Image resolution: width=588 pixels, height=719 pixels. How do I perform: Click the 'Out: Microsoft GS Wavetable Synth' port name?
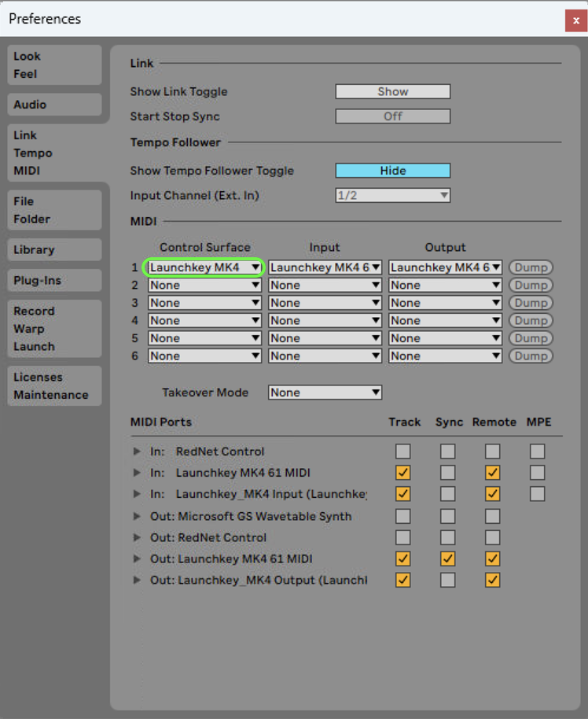click(251, 516)
